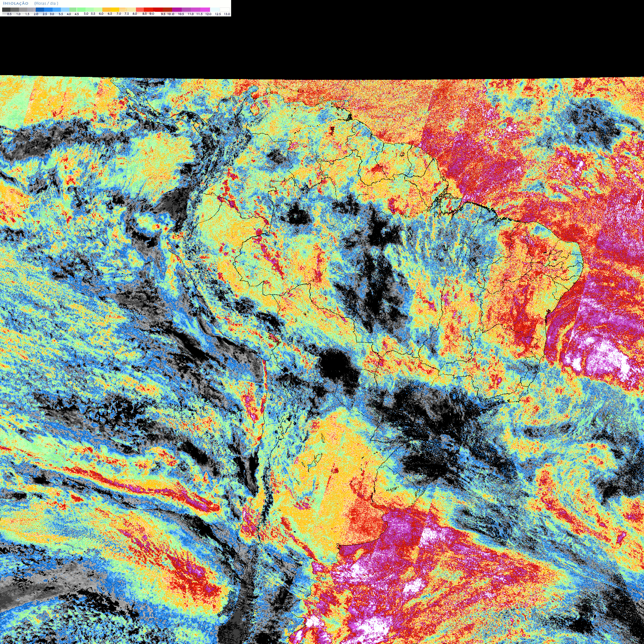The height and width of the screenshot is (644, 644).
Task: Click the '1.5' legend value
Action: tap(27, 14)
